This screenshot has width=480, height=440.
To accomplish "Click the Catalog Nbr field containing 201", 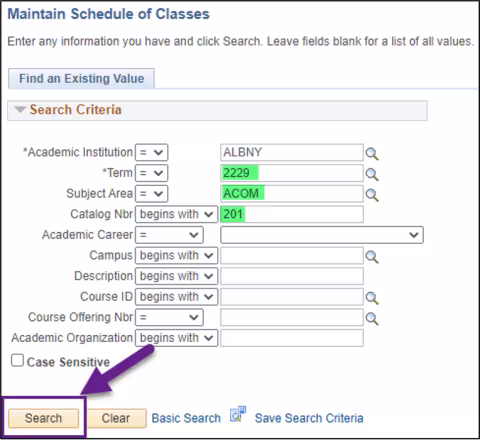I will tap(292, 214).
